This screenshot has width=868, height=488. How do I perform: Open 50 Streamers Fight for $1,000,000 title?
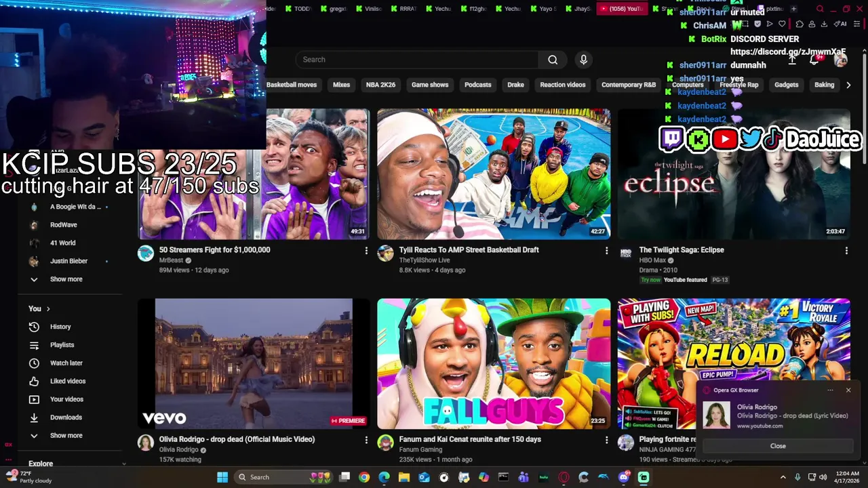[x=214, y=250]
